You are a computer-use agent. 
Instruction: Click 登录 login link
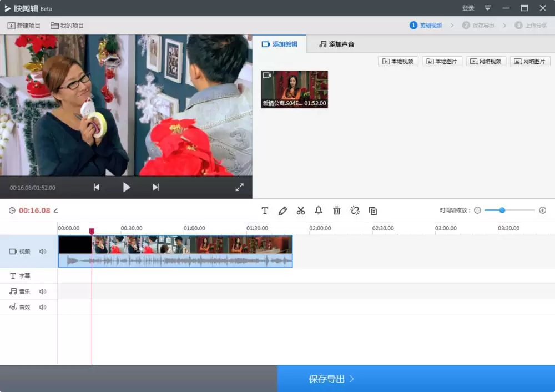(x=468, y=8)
